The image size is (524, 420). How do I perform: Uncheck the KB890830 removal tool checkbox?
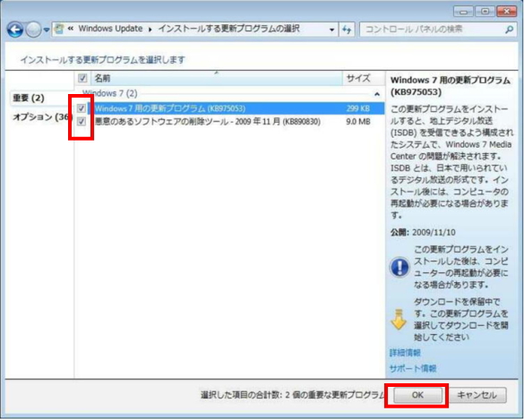pos(82,121)
